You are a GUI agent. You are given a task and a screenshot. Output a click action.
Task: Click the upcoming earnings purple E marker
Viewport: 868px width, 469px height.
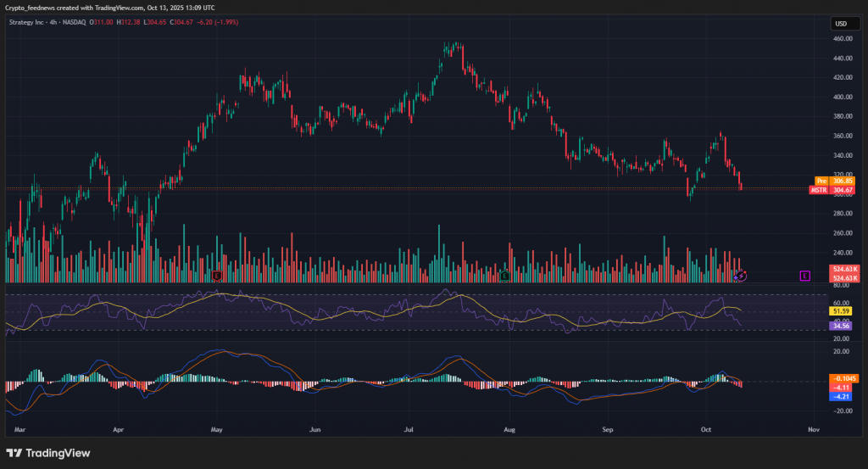(x=804, y=276)
